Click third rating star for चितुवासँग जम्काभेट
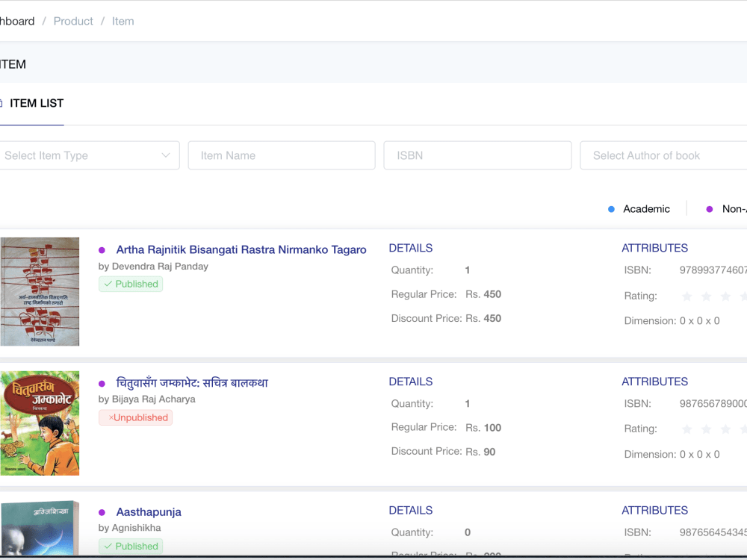The image size is (747, 560). pyautogui.click(x=725, y=429)
